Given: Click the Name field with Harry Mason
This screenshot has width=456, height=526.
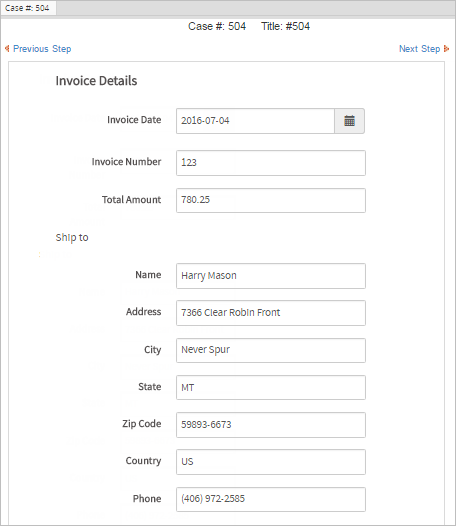Looking at the screenshot, I should tap(271, 276).
